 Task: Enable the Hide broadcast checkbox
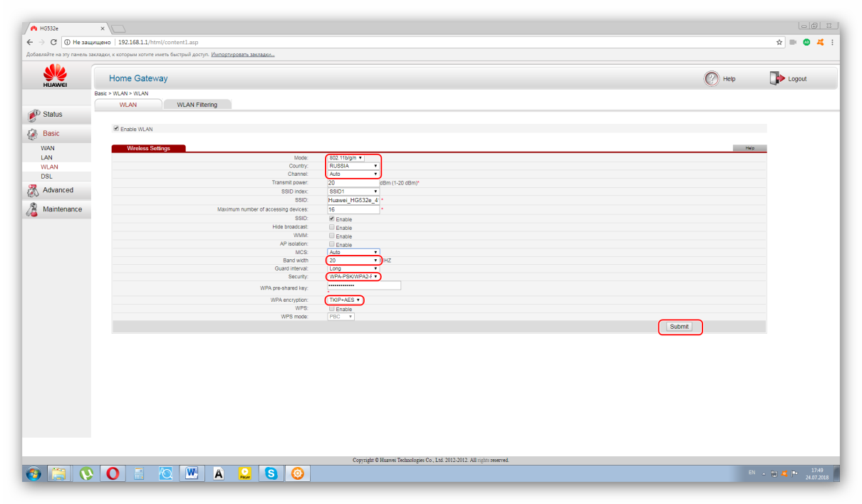[331, 227]
